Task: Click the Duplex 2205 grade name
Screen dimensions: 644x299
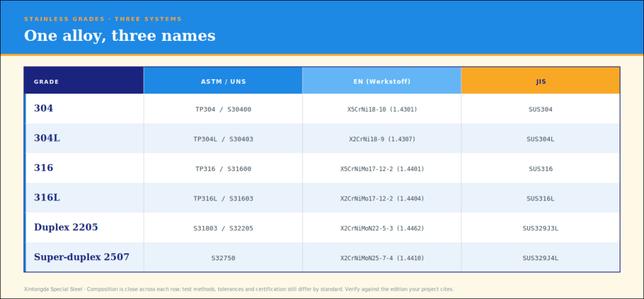Action: [x=66, y=227]
